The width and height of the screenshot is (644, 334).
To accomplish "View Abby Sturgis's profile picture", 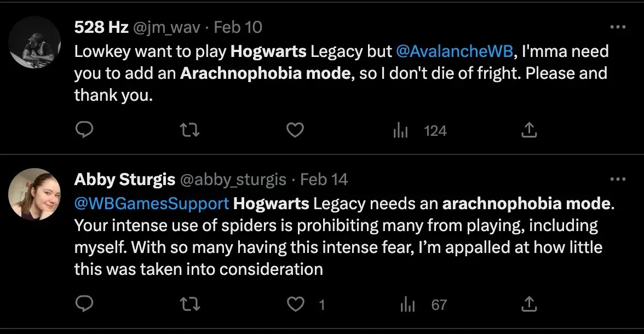I will [x=34, y=194].
